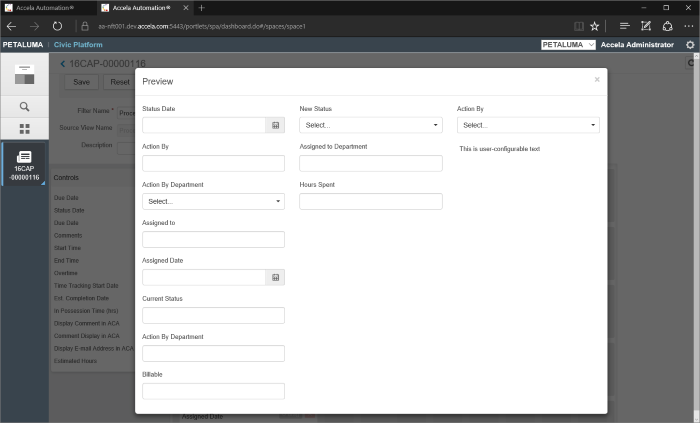Go back using arrow beside 16CAP-00000116
700x423 pixels.
pyautogui.click(x=62, y=63)
